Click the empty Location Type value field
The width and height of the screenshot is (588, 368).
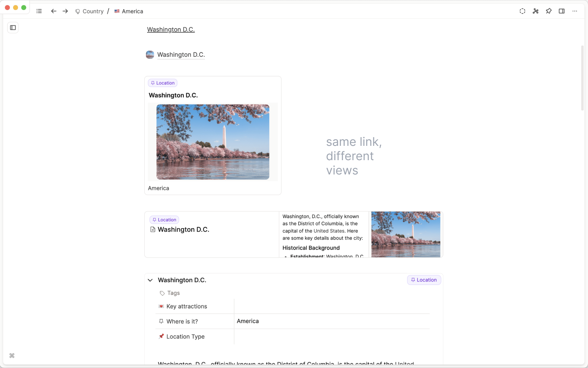(332, 337)
